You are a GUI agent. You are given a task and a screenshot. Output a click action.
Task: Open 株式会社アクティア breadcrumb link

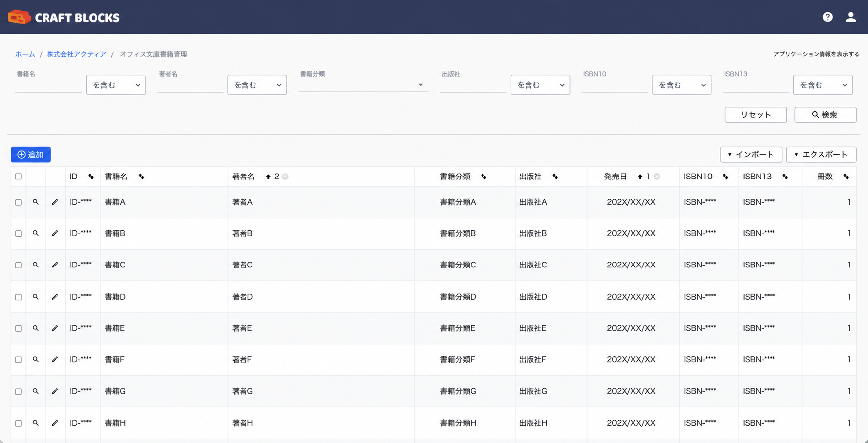click(77, 54)
